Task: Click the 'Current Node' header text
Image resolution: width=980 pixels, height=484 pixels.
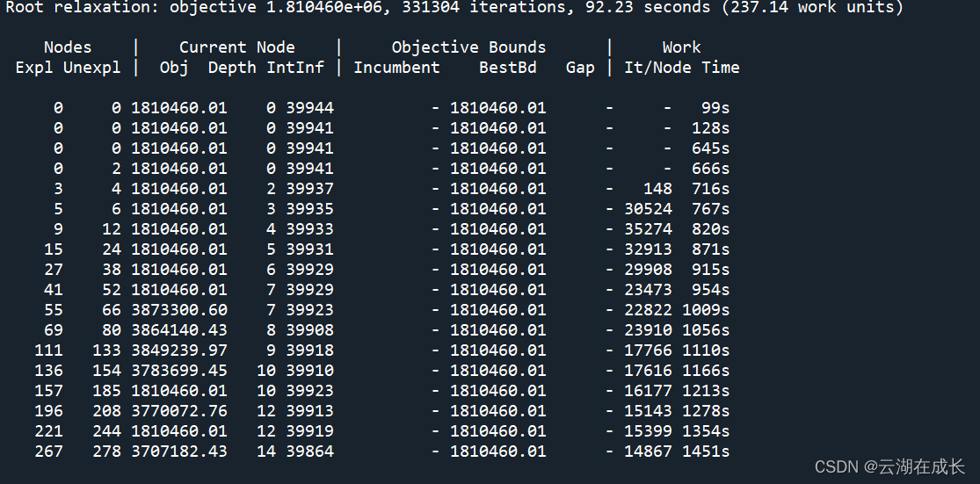Action: [237, 47]
